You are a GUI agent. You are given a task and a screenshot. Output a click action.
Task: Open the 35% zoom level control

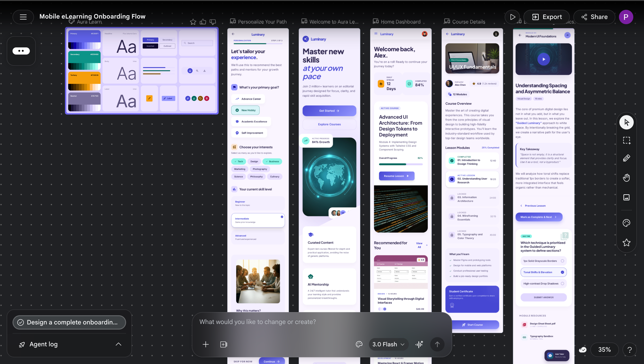(604, 349)
